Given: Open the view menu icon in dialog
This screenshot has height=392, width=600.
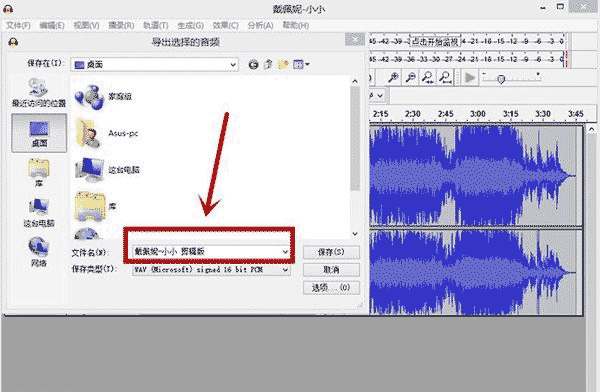Looking at the screenshot, I should coord(301,65).
